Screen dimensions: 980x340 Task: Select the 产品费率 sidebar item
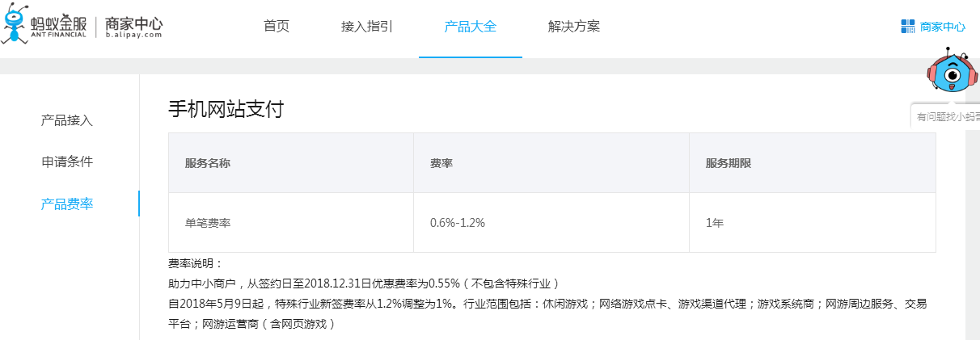tap(67, 204)
